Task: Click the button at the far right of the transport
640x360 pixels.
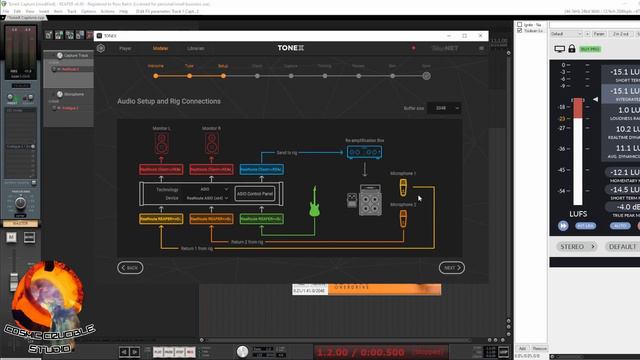Action: pos(503,352)
